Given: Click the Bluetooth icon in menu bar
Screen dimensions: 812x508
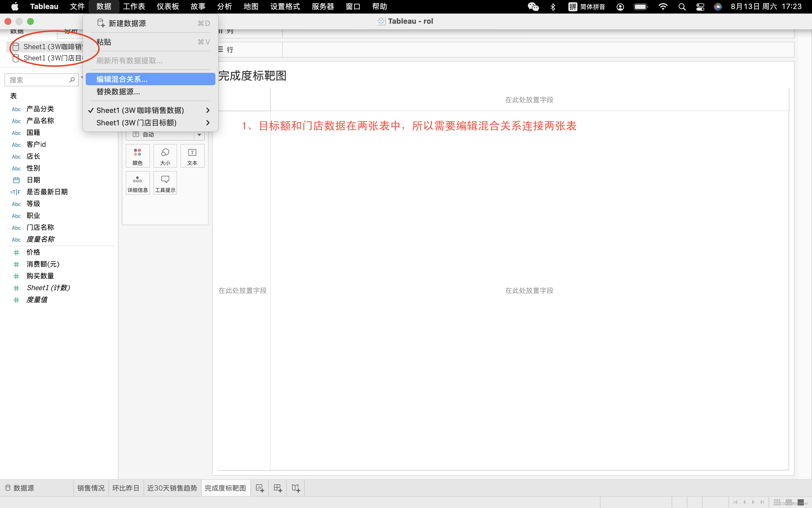Looking at the screenshot, I should (553, 7).
